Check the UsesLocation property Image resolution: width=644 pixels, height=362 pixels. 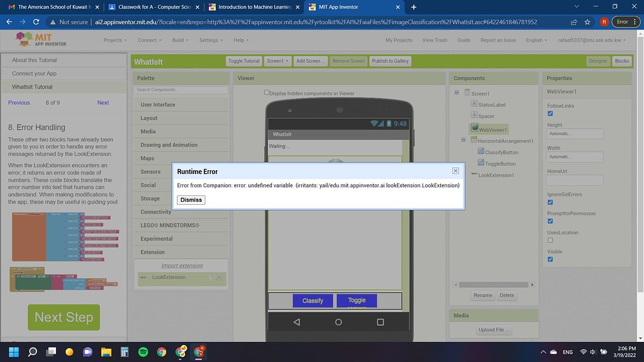[x=550, y=240]
